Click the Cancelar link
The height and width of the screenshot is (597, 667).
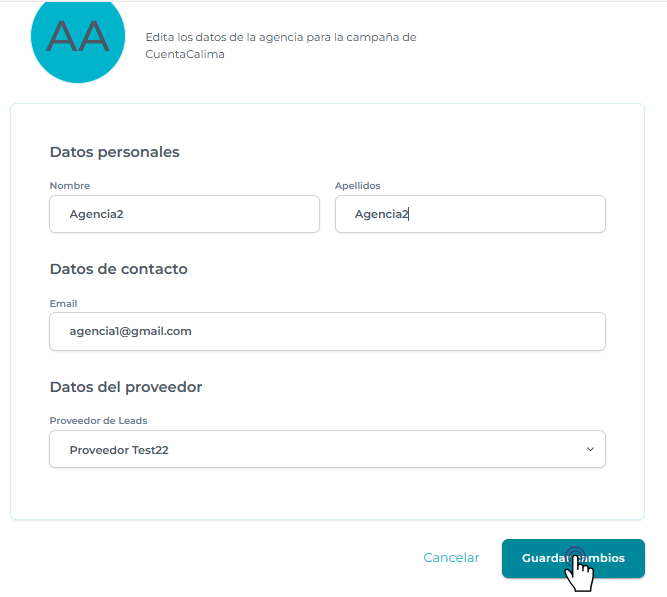tap(451, 558)
